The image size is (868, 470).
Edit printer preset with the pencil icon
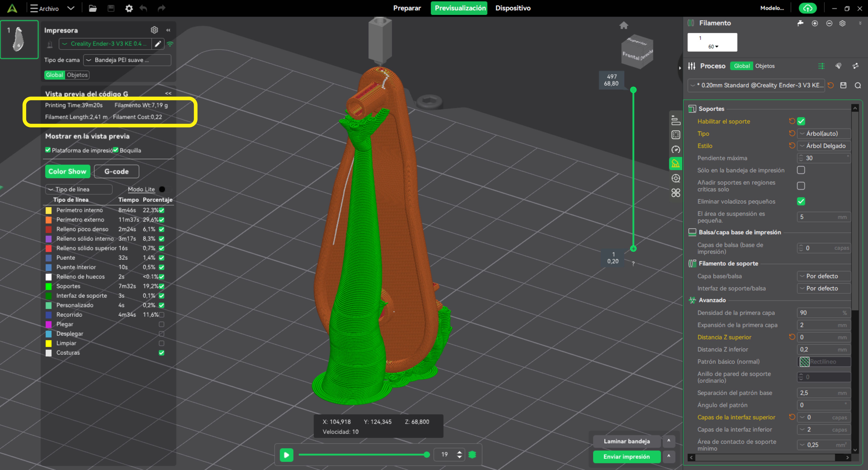(158, 44)
